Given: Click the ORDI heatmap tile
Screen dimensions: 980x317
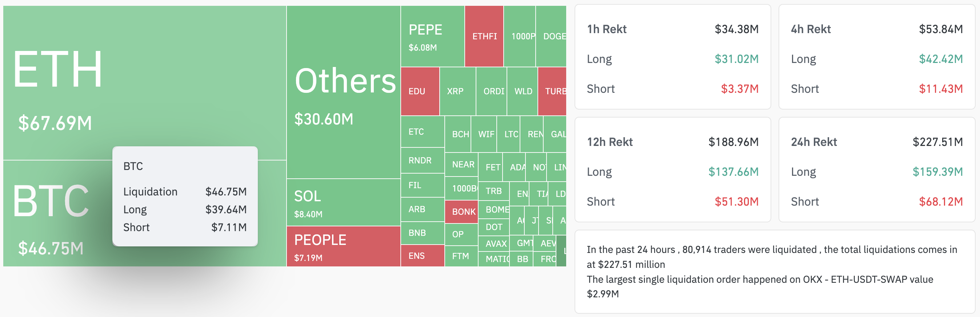Looking at the screenshot, I should [x=492, y=91].
